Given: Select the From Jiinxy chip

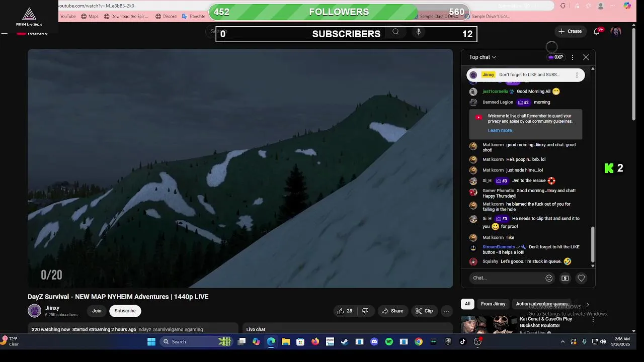Looking at the screenshot, I should tap(493, 304).
